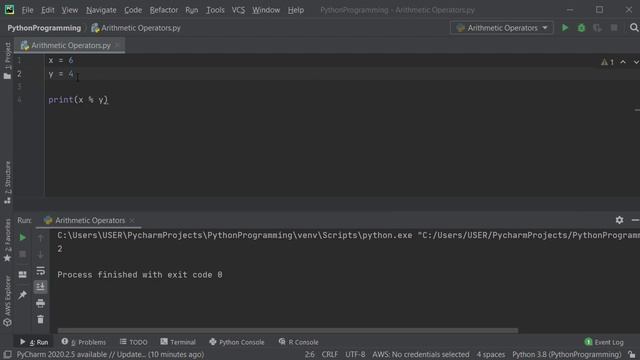This screenshot has width=640, height=360.
Task: Open Python 3.8 interpreter selector
Action: coord(567,354)
